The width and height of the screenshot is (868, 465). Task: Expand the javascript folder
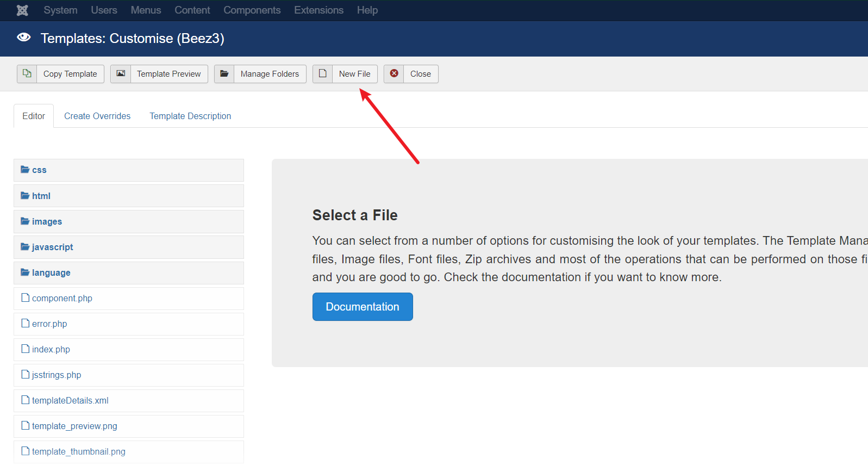129,247
